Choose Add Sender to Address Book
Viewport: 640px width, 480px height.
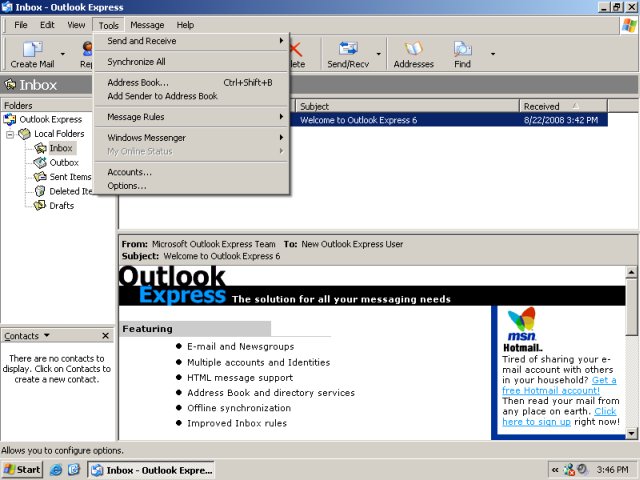(x=192, y=96)
